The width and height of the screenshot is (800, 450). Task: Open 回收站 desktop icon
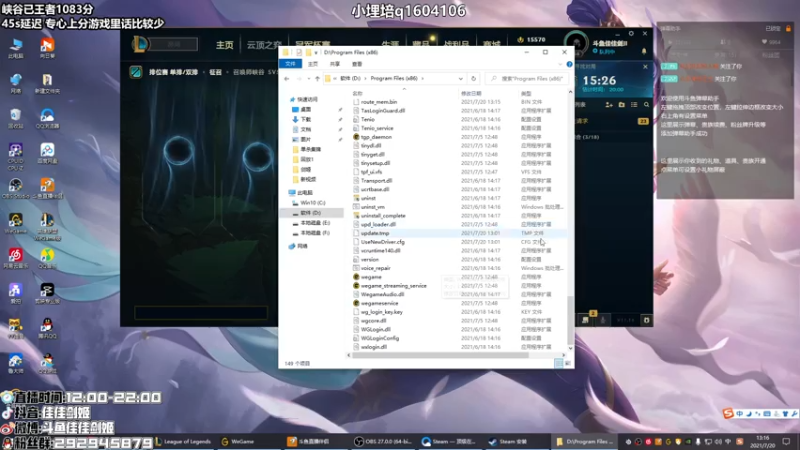[x=15, y=118]
